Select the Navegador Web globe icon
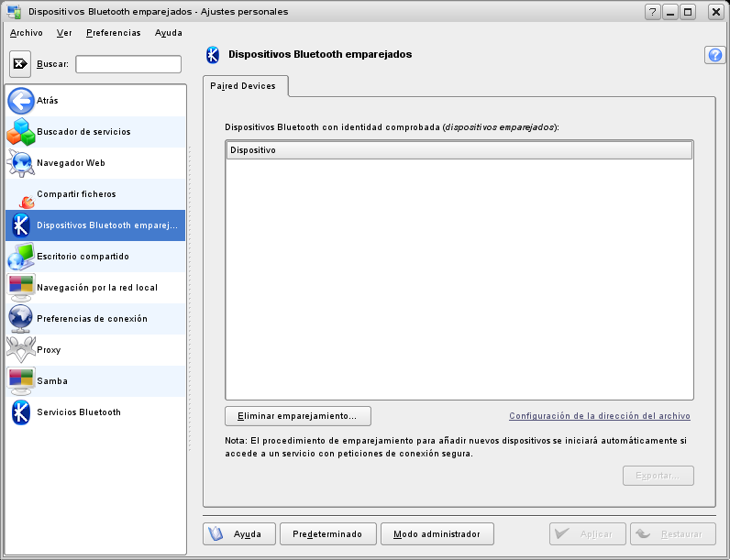 [x=21, y=163]
